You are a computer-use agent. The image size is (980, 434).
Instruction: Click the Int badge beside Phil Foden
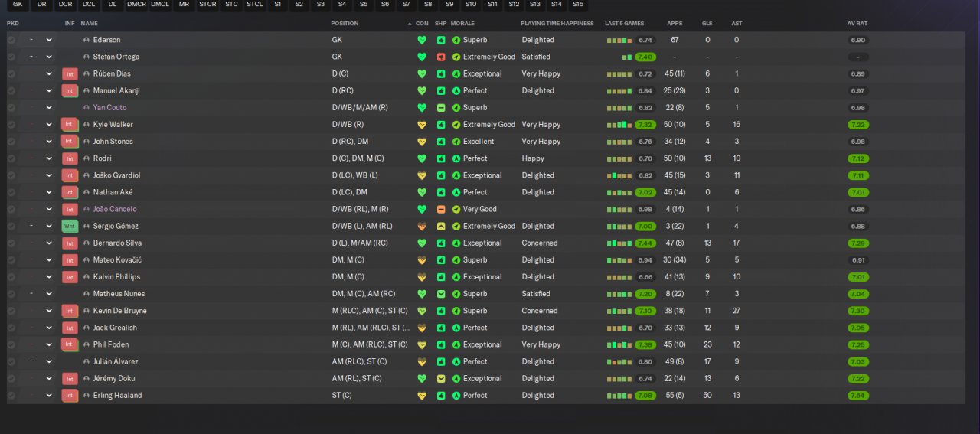[x=70, y=344]
